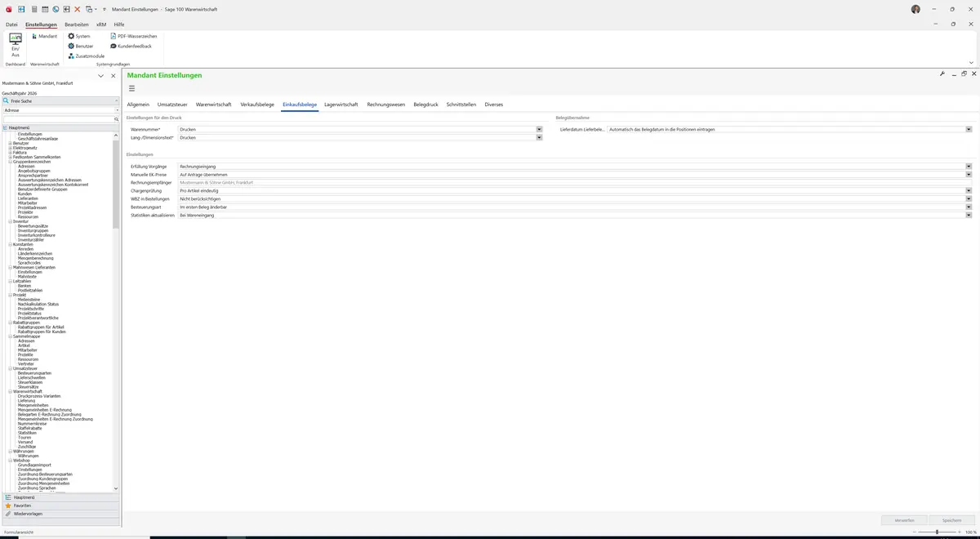Screen dimensions: 980x539
Task: Expand Benutzer tree node
Action: pyautogui.click(x=11, y=143)
